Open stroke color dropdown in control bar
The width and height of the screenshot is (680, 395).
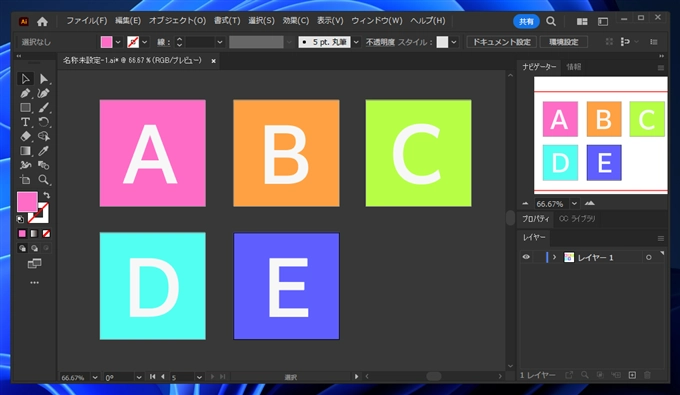pyautogui.click(x=144, y=42)
